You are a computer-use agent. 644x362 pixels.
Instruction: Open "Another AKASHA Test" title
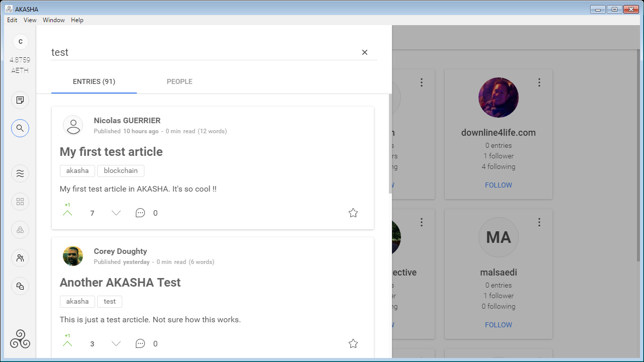coord(120,283)
